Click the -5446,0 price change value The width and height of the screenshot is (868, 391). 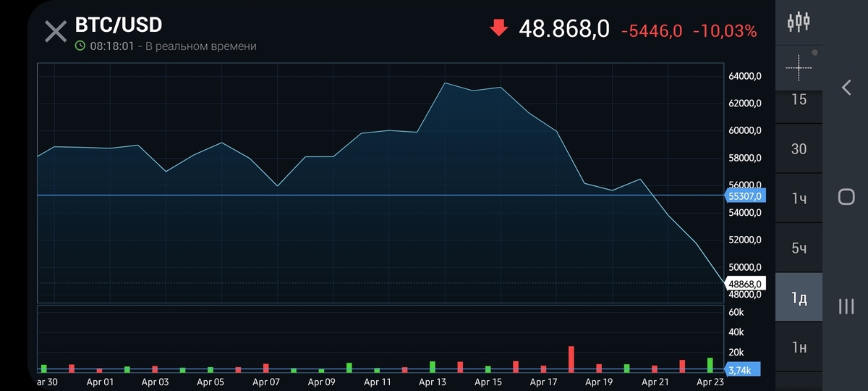[x=652, y=31]
